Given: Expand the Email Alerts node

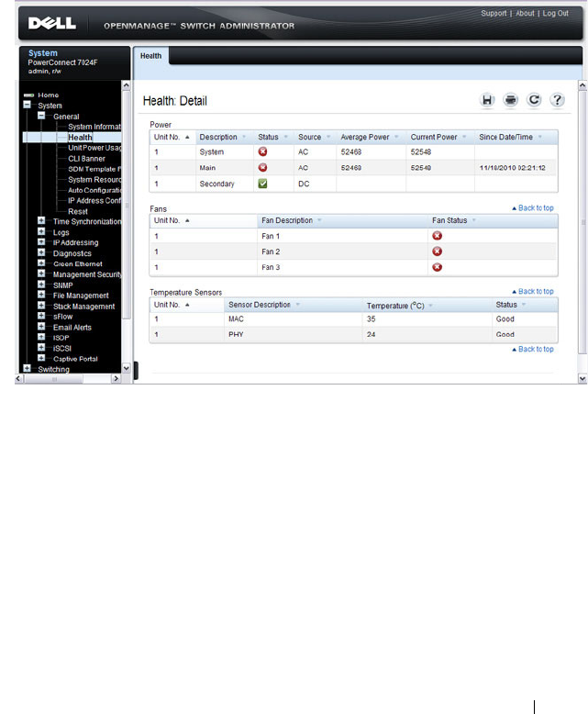Looking at the screenshot, I should pos(41,327).
